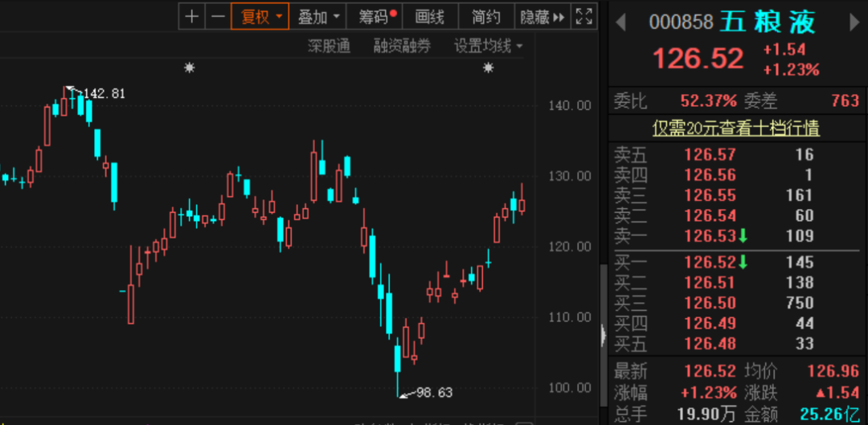
Task: Zoom out chart with minus button
Action: point(219,17)
